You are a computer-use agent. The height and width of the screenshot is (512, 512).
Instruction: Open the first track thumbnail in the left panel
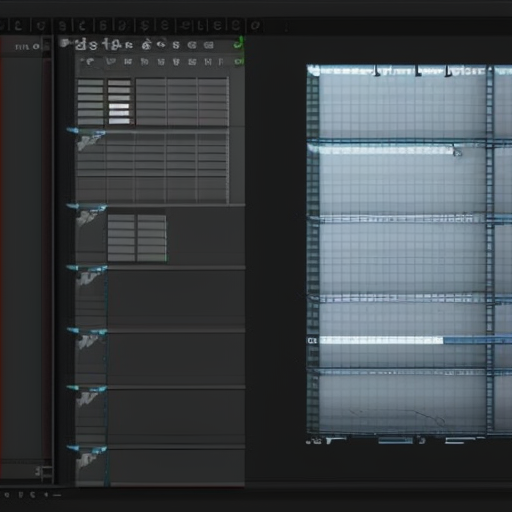coord(89,141)
